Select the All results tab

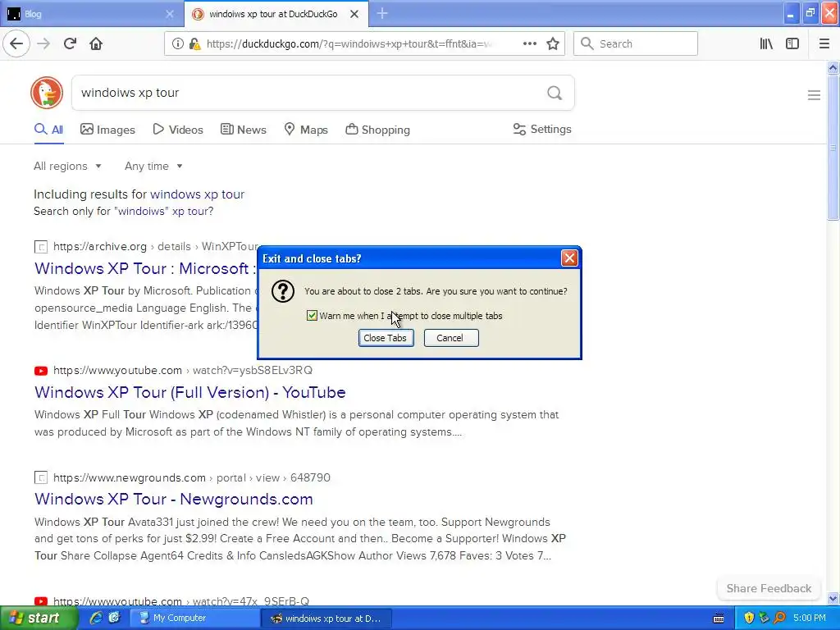[x=48, y=129]
